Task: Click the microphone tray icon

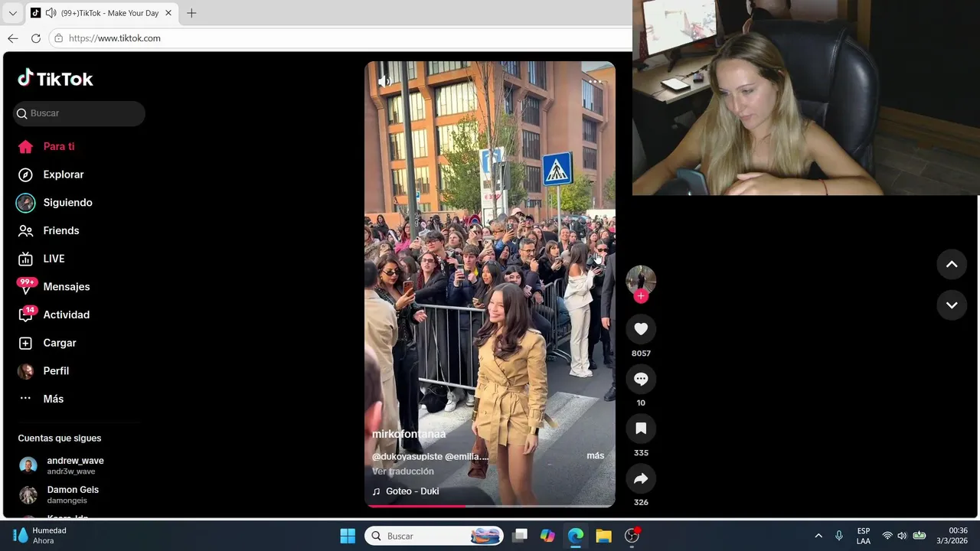Action: click(x=839, y=536)
